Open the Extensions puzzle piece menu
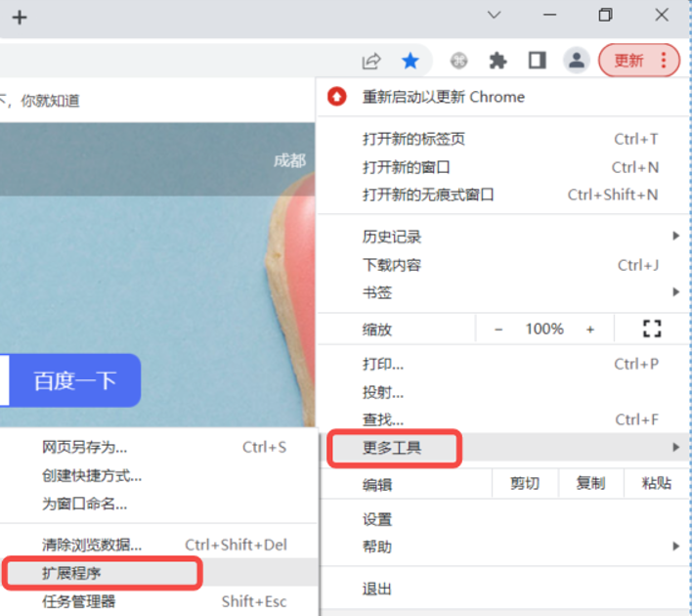 click(497, 61)
